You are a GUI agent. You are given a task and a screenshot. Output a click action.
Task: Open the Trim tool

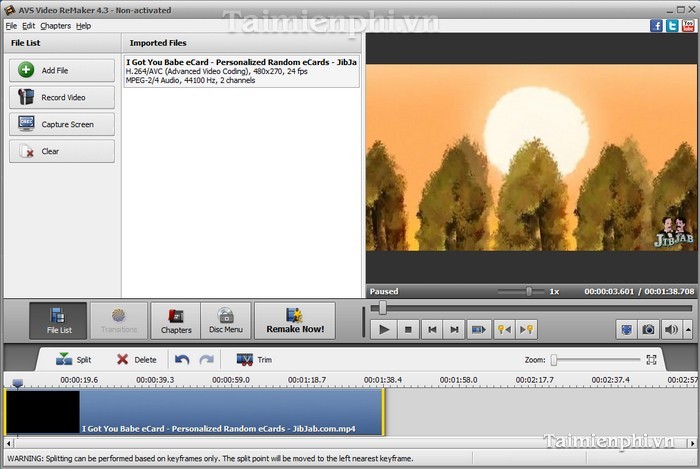click(x=254, y=359)
